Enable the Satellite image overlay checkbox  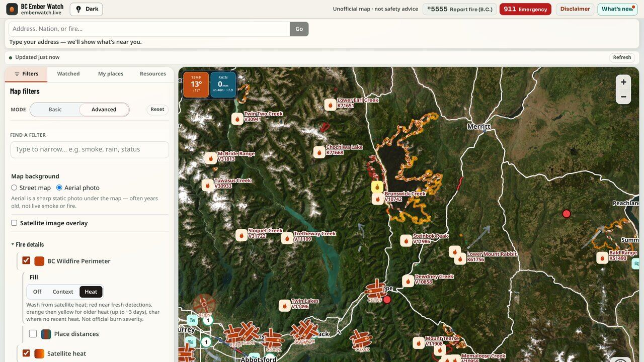pos(14,223)
